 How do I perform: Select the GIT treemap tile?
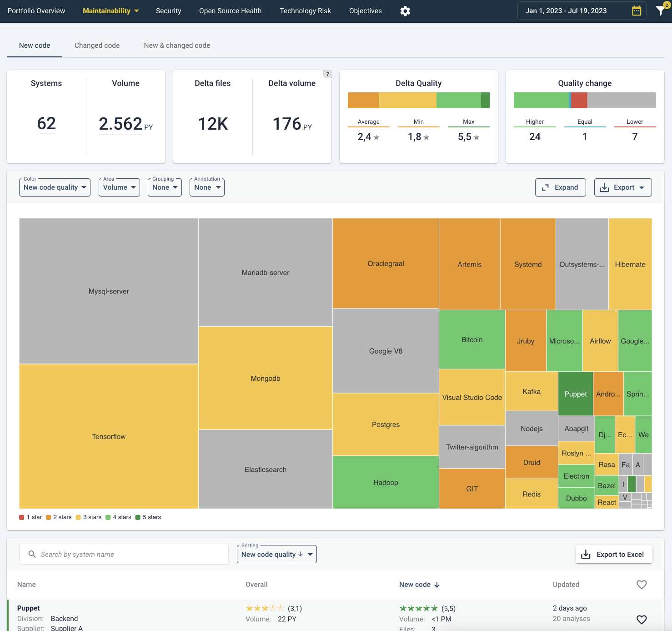[x=472, y=489]
